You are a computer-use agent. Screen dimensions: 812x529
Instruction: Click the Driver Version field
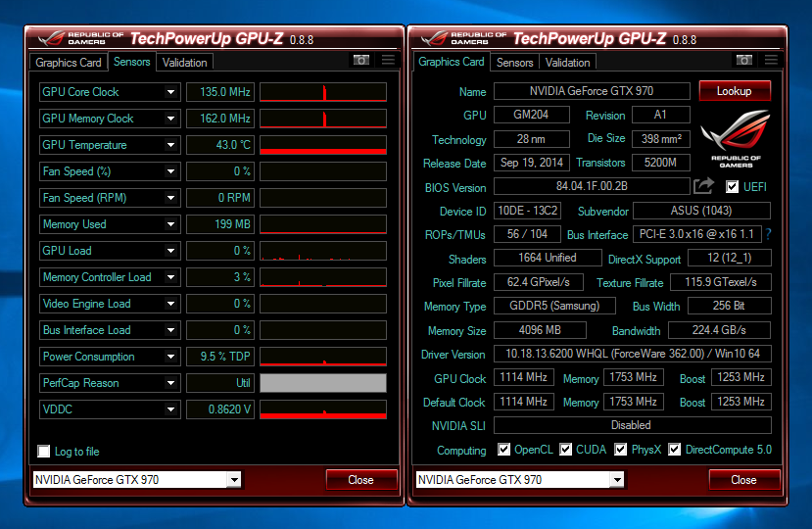pos(633,354)
